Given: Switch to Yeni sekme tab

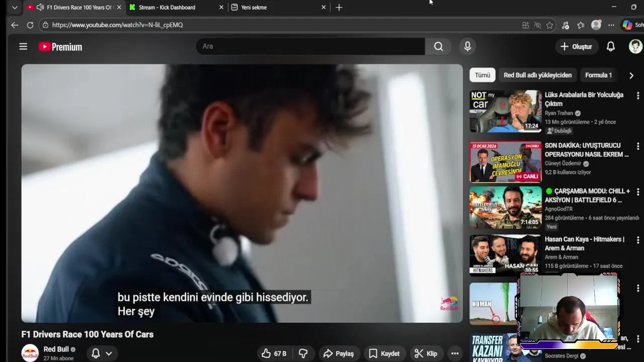Looking at the screenshot, I should (278, 7).
